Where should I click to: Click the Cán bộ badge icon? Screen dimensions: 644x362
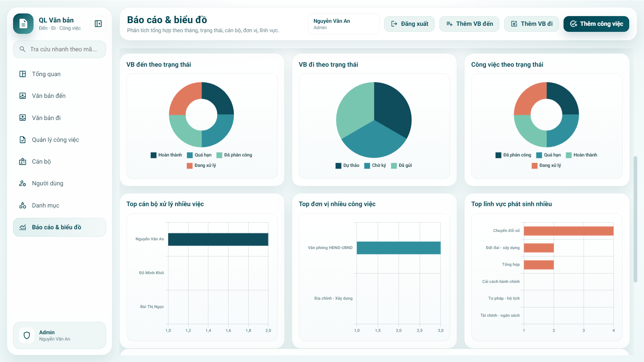pyautogui.click(x=22, y=162)
